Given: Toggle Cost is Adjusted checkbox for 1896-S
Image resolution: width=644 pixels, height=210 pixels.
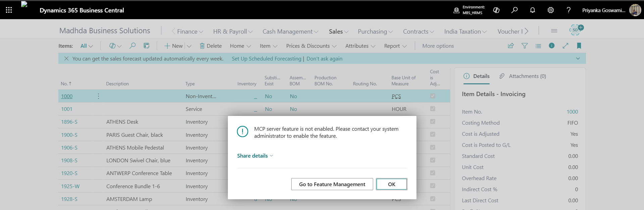Looking at the screenshot, I should [433, 122].
